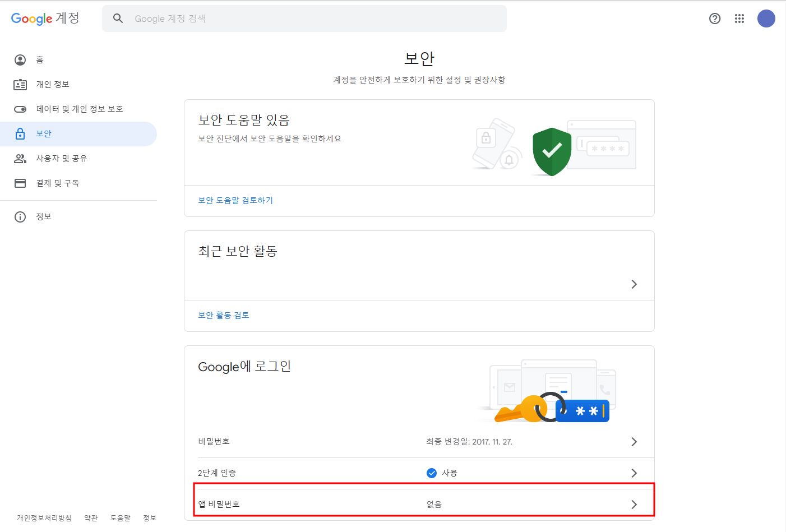
Task: Click the key and password illustration
Action: click(552, 407)
